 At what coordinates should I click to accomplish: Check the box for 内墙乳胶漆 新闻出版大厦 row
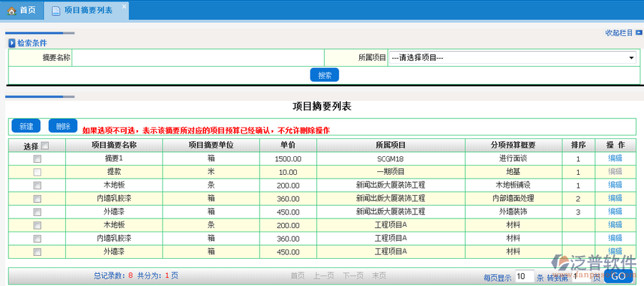(37, 199)
